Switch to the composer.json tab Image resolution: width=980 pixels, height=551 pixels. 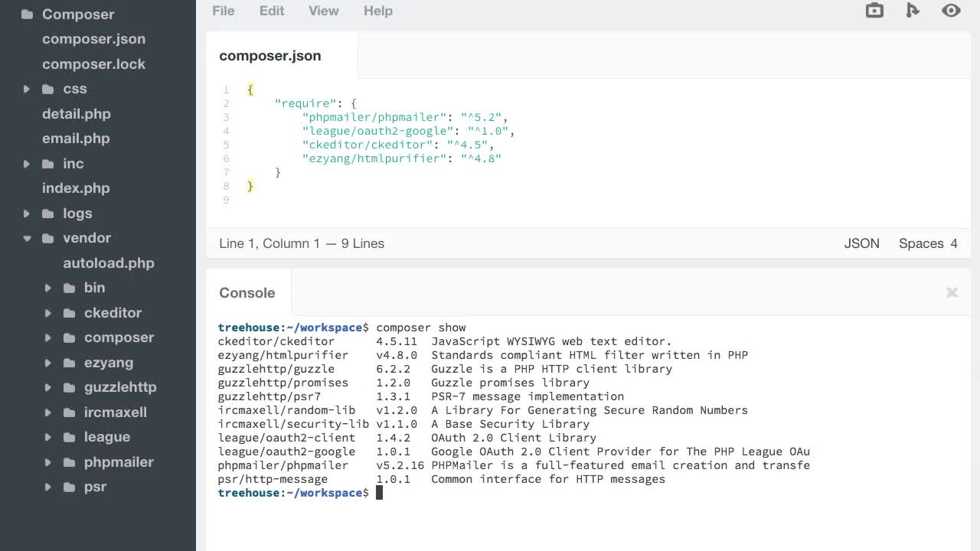[x=269, y=56]
